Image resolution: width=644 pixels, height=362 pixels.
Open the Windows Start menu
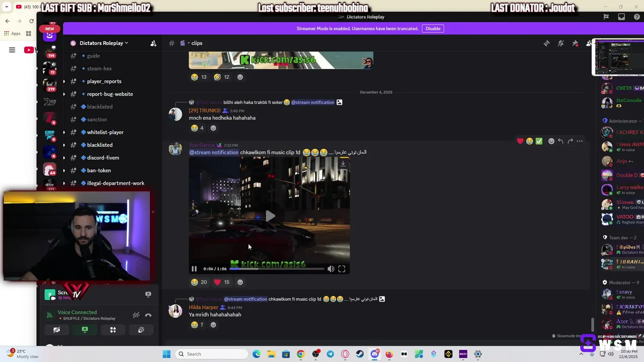pyautogui.click(x=167, y=354)
